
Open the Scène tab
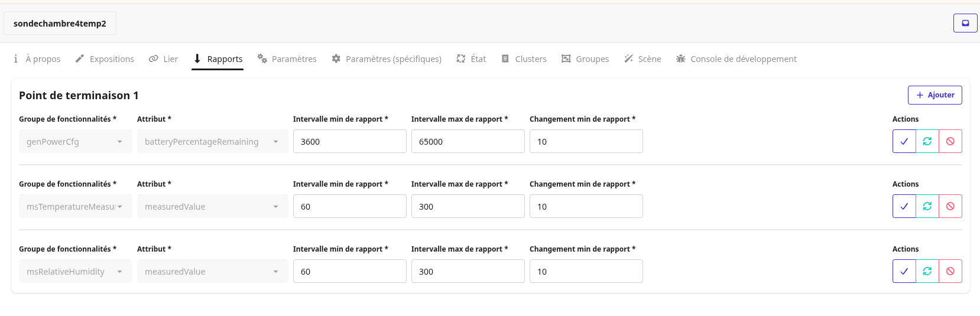point(642,59)
